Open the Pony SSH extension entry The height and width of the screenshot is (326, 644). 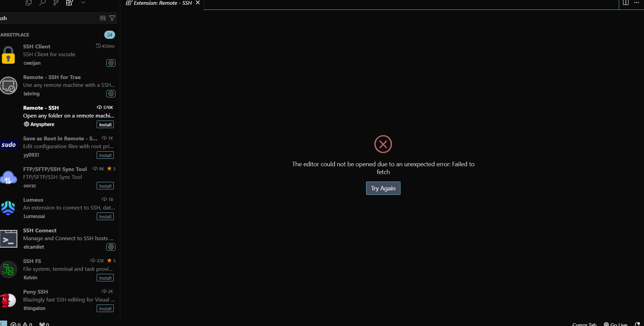coord(60,300)
